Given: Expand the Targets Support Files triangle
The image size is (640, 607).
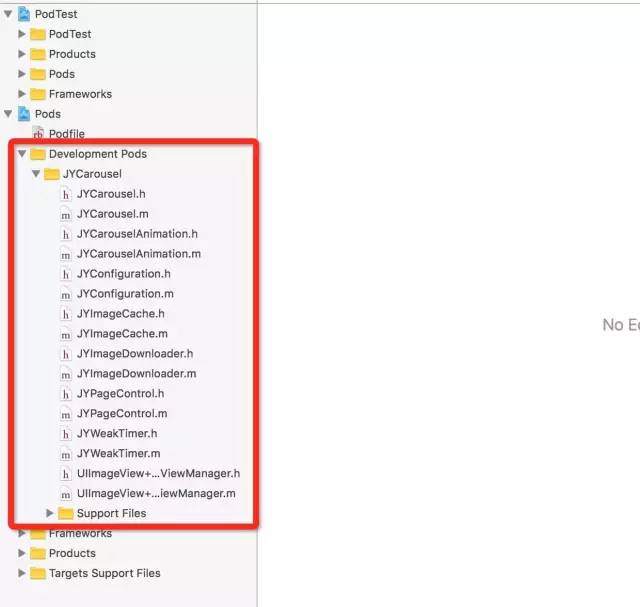Looking at the screenshot, I should [22, 573].
